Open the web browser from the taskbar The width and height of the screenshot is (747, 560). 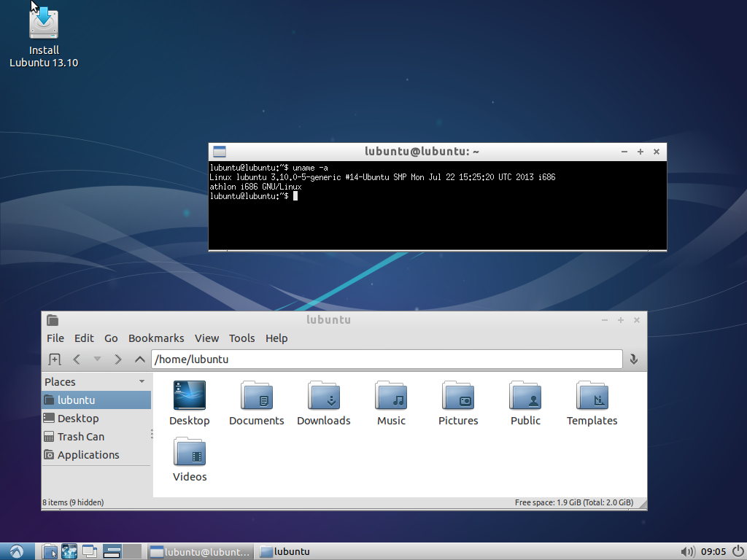click(x=69, y=551)
